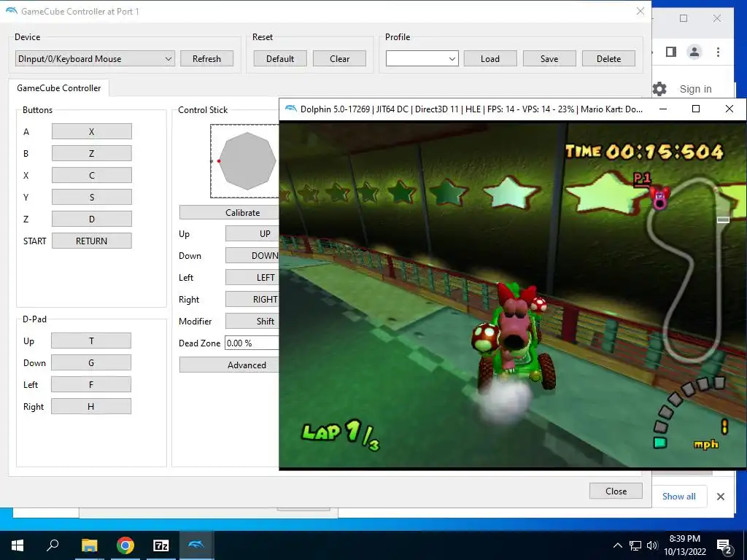The width and height of the screenshot is (747, 560).
Task: Remap D-Pad Right mapping H
Action: [x=91, y=407]
